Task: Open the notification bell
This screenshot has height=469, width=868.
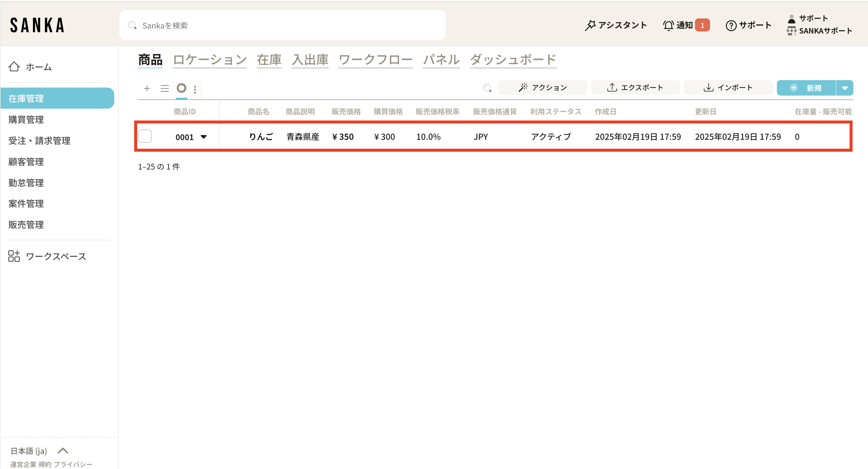Action: point(668,25)
